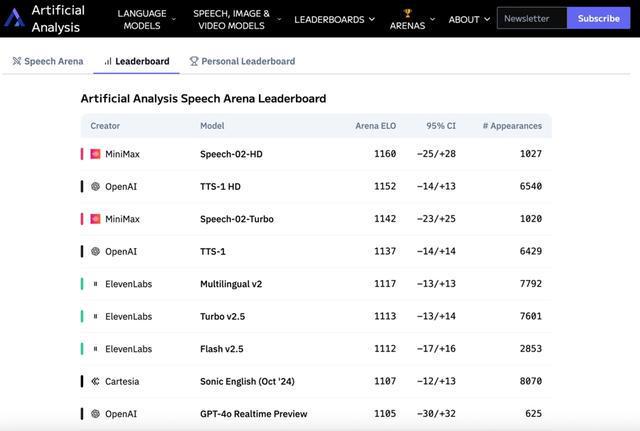Click the OpenAI logo beside TTS-1 HD
The width and height of the screenshot is (640, 431).
[95, 187]
